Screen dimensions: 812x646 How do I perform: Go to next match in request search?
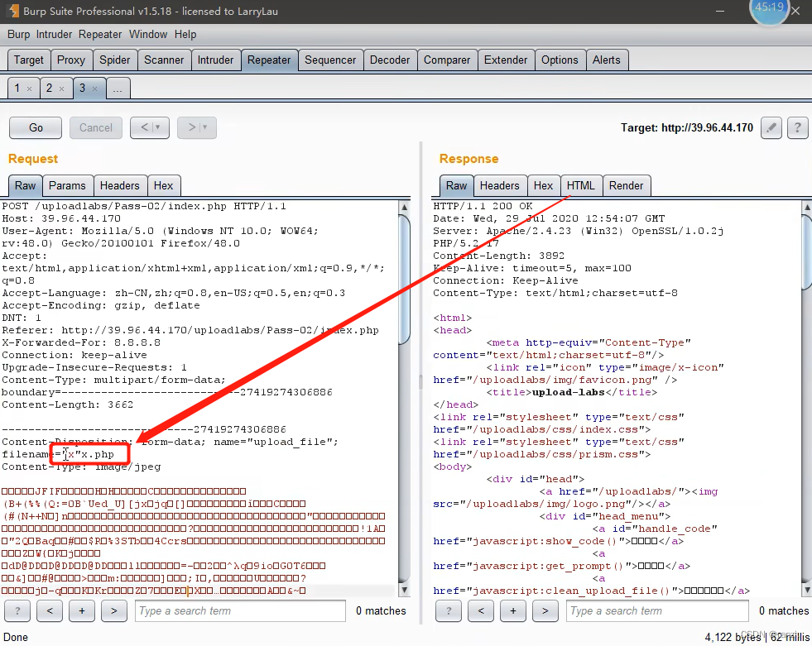click(114, 610)
